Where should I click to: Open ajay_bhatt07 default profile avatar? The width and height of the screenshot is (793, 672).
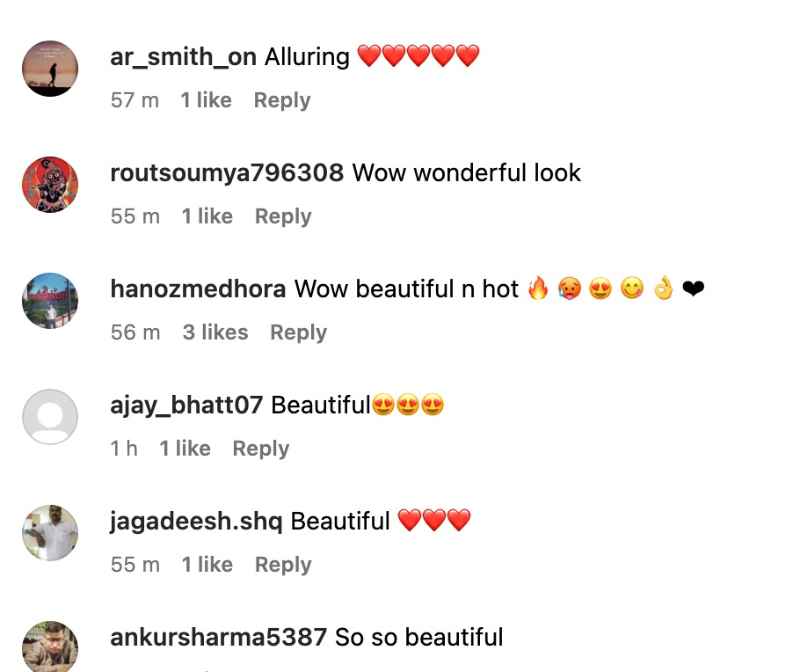(x=50, y=417)
